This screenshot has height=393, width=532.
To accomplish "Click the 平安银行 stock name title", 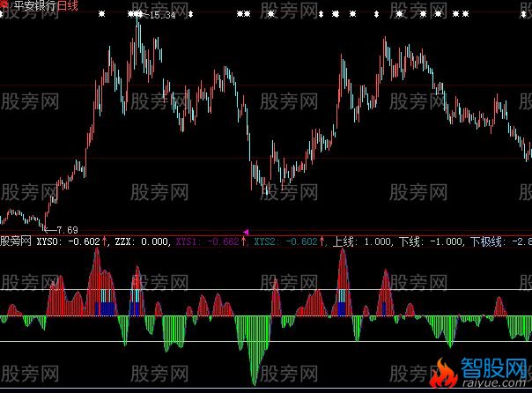I will click(x=35, y=5).
